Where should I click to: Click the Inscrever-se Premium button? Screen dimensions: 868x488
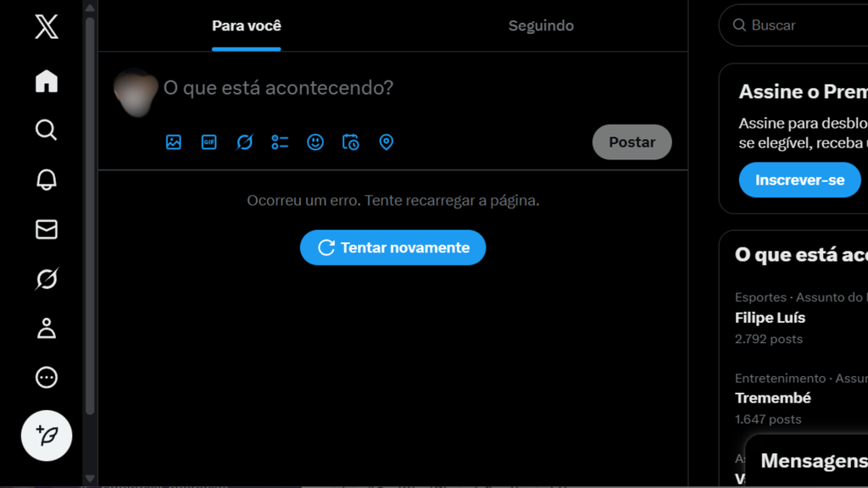pyautogui.click(x=800, y=180)
